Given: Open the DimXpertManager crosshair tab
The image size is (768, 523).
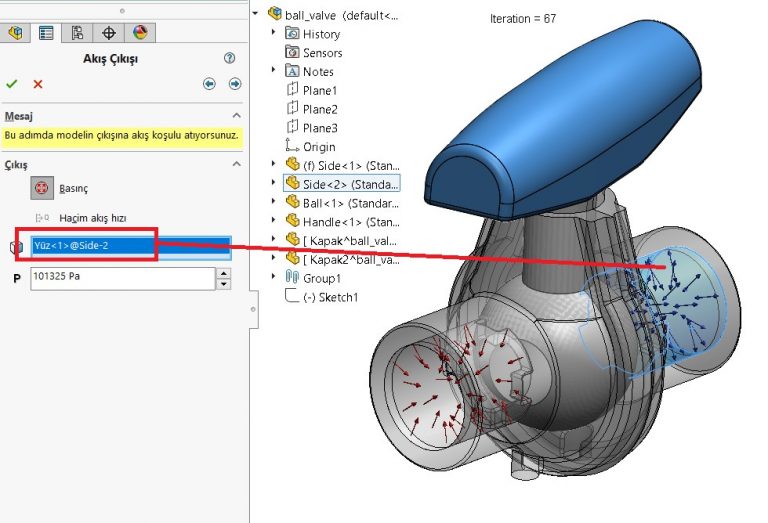Looking at the screenshot, I should [x=108, y=33].
